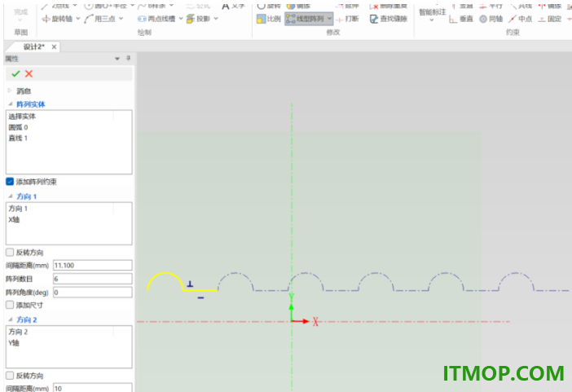Select the 用三点 three-point arc tool

(100, 19)
